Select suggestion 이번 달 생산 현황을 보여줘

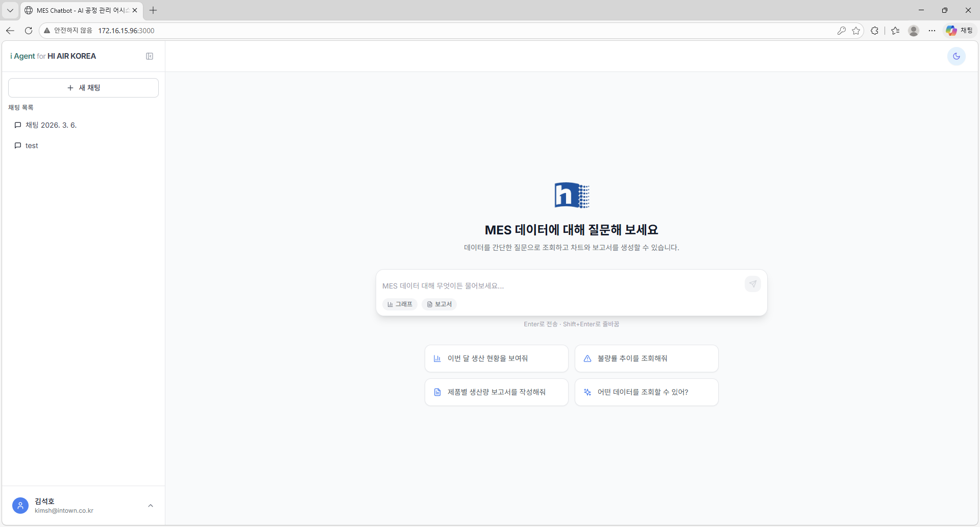point(496,358)
